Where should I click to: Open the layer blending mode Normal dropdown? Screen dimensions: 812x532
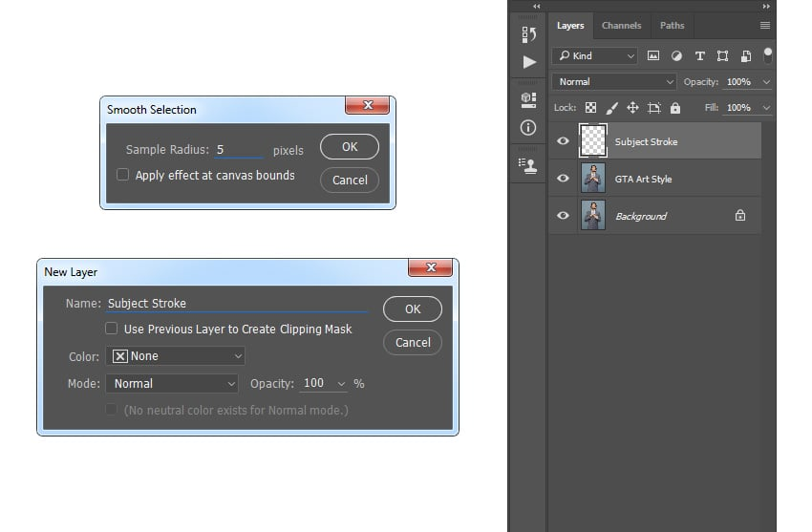(x=614, y=82)
